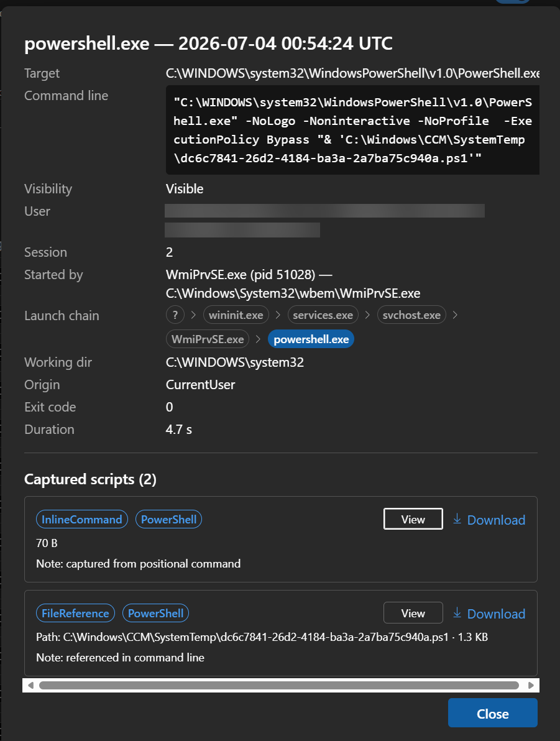Click chevron after svchost.exe

tap(455, 315)
